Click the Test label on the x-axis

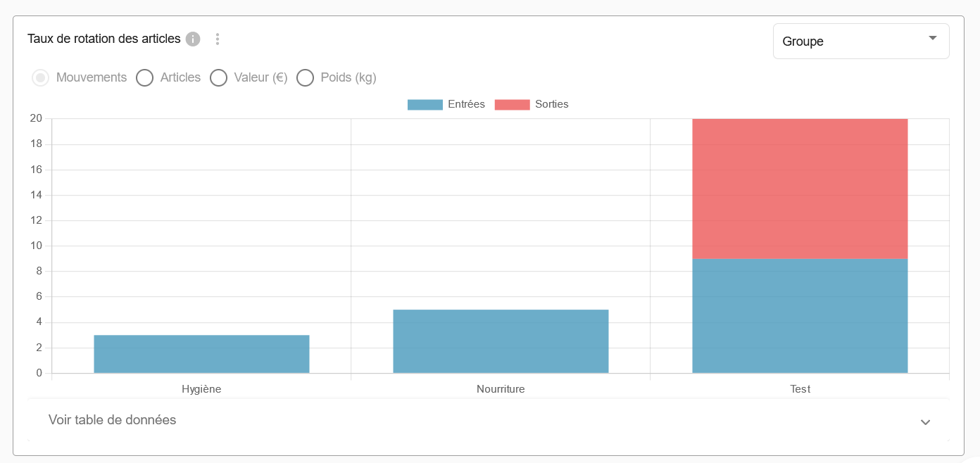(x=800, y=389)
